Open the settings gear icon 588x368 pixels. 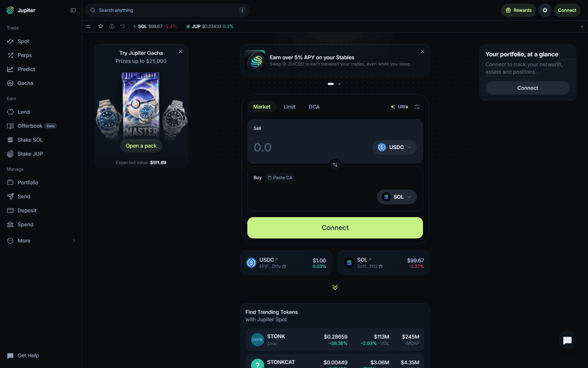[545, 10]
